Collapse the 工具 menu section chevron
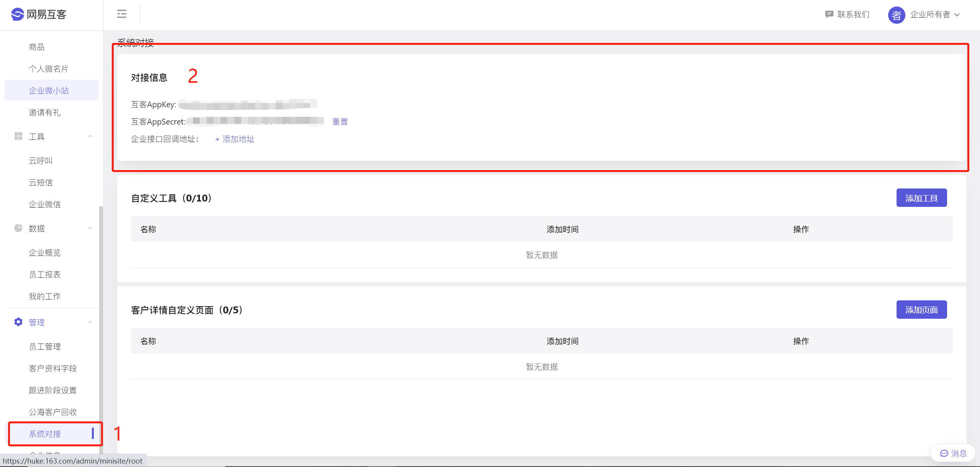Screen dimensions: 980x467 90,136
